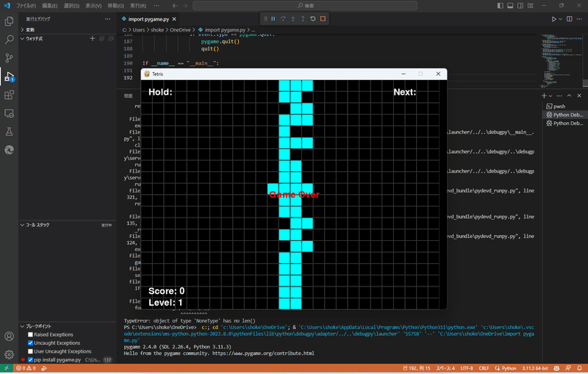The height and width of the screenshot is (374, 588).
Task: Open the Edge browser tools icon
Action: (x=9, y=150)
